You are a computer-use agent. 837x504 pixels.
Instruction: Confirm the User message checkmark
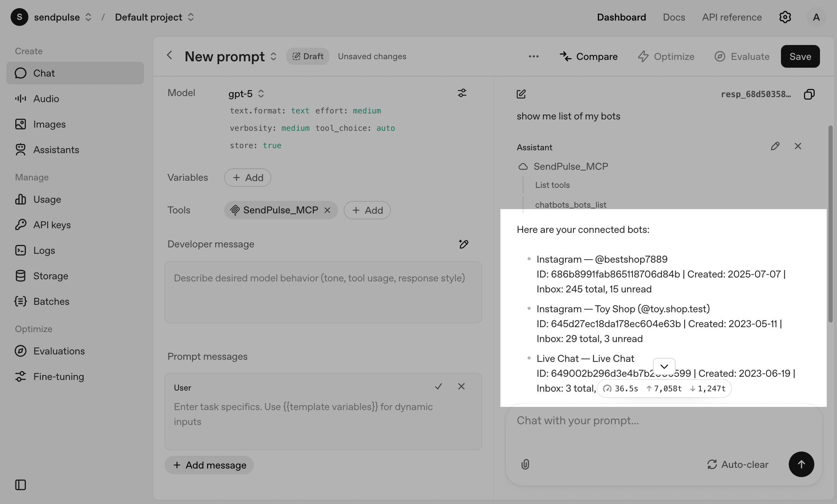[x=438, y=387]
